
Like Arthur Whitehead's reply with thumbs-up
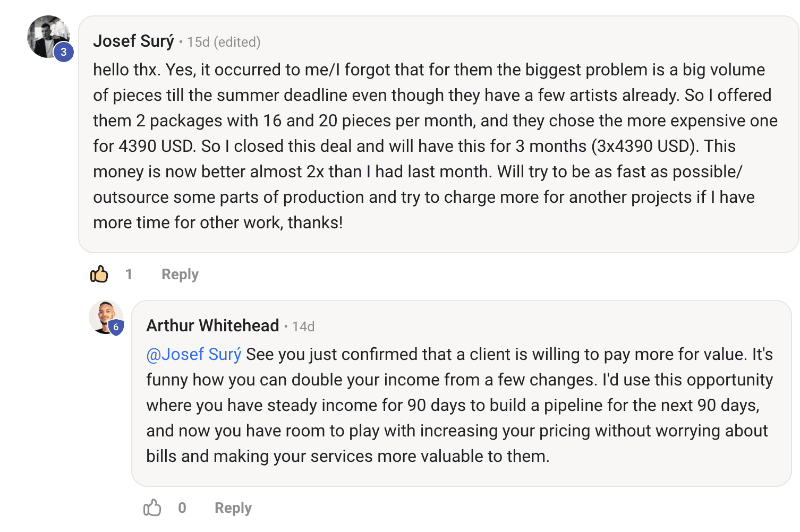[152, 508]
